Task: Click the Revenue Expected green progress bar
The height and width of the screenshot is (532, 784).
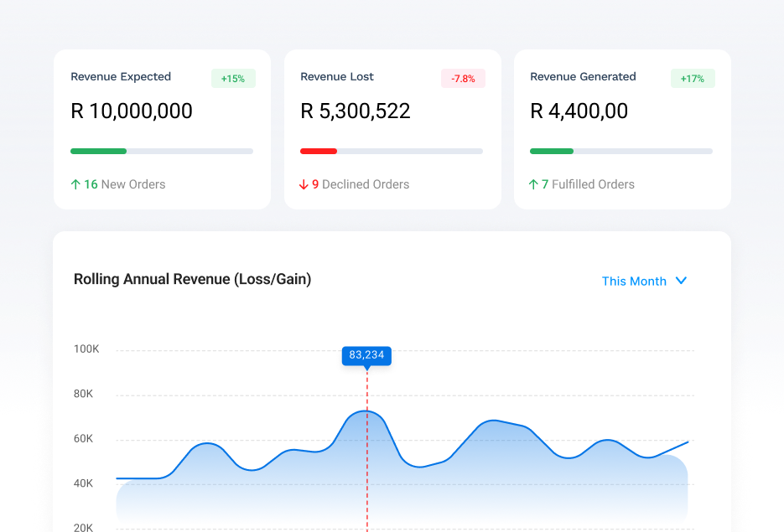Action: 98,151
